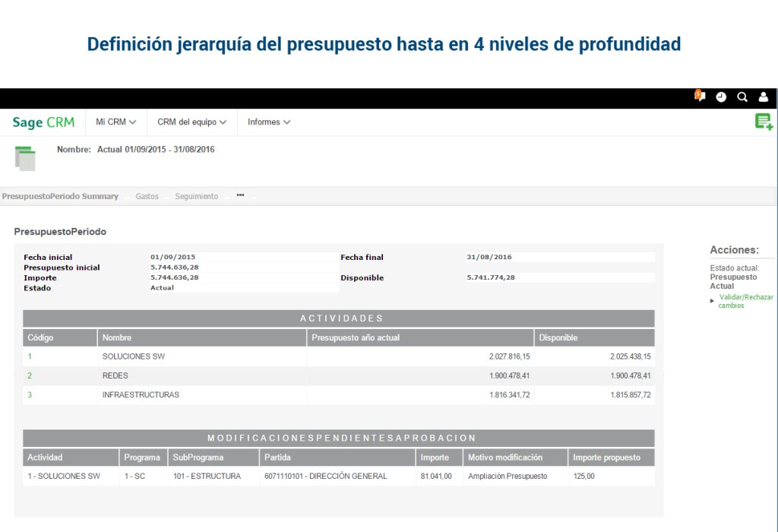Open search with the magnifier icon
Screen dimensions: 778x532
[742, 97]
